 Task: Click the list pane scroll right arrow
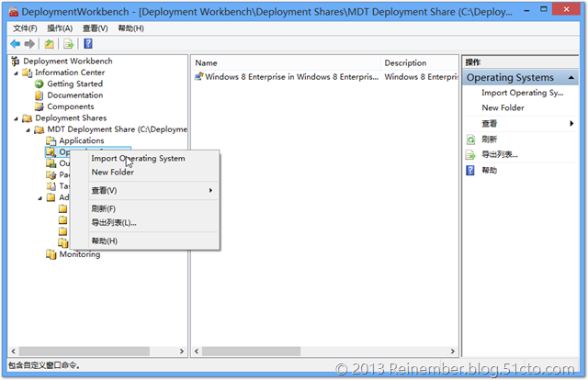click(453, 352)
